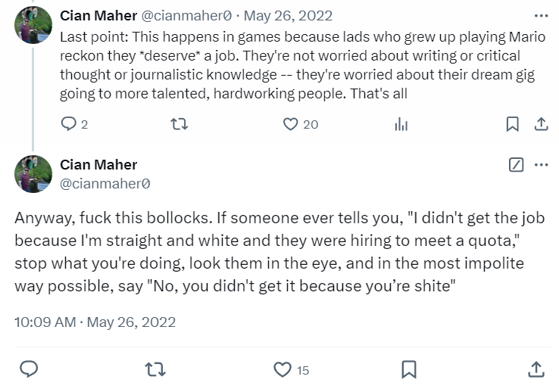This screenshot has height=392, width=559.
Task: Bookmark the first tweet
Action: 512,124
